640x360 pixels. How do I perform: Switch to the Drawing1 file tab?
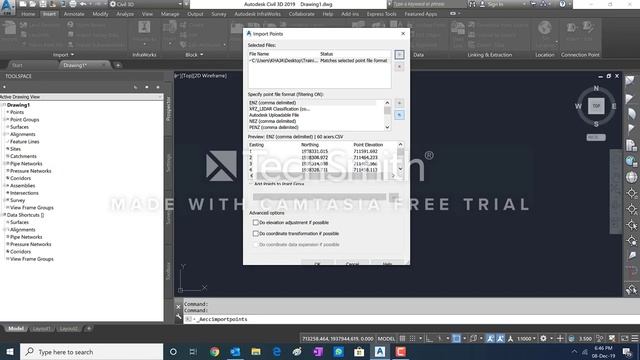(x=75, y=65)
